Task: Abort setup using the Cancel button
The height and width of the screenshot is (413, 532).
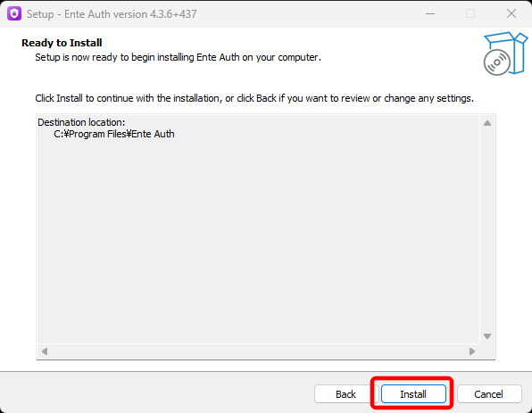Action: pos(489,394)
